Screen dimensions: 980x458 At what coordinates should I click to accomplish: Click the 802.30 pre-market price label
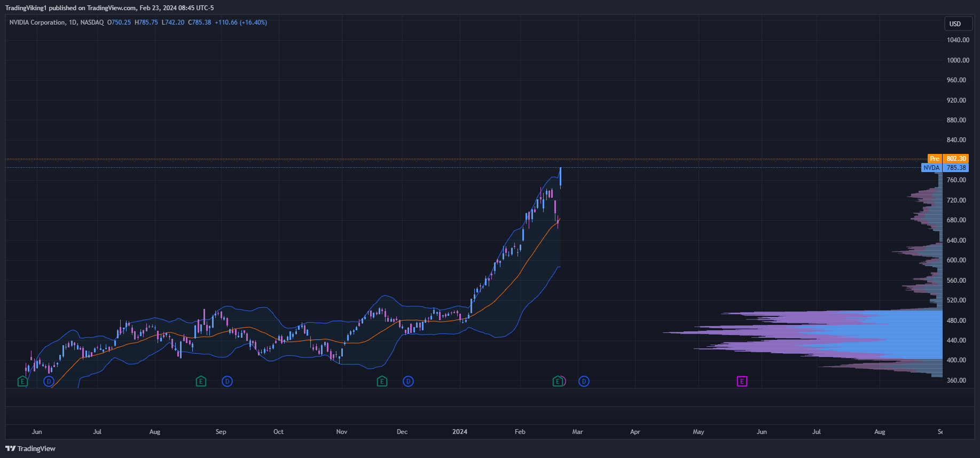(x=956, y=159)
